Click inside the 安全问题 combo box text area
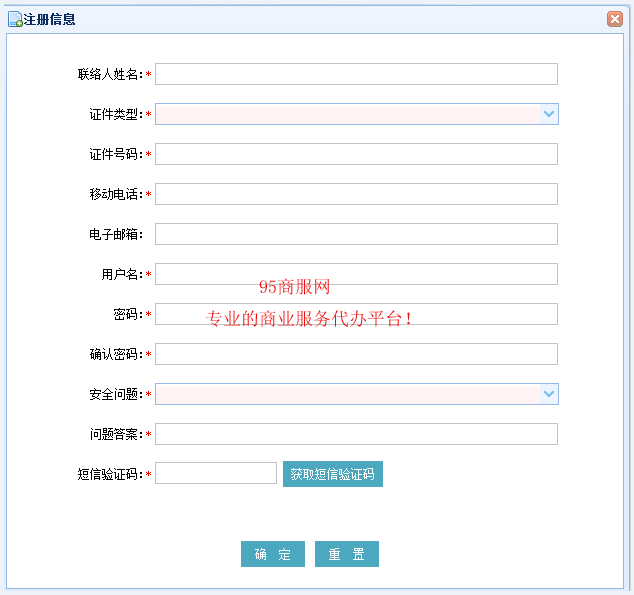634x595 pixels. [347, 394]
